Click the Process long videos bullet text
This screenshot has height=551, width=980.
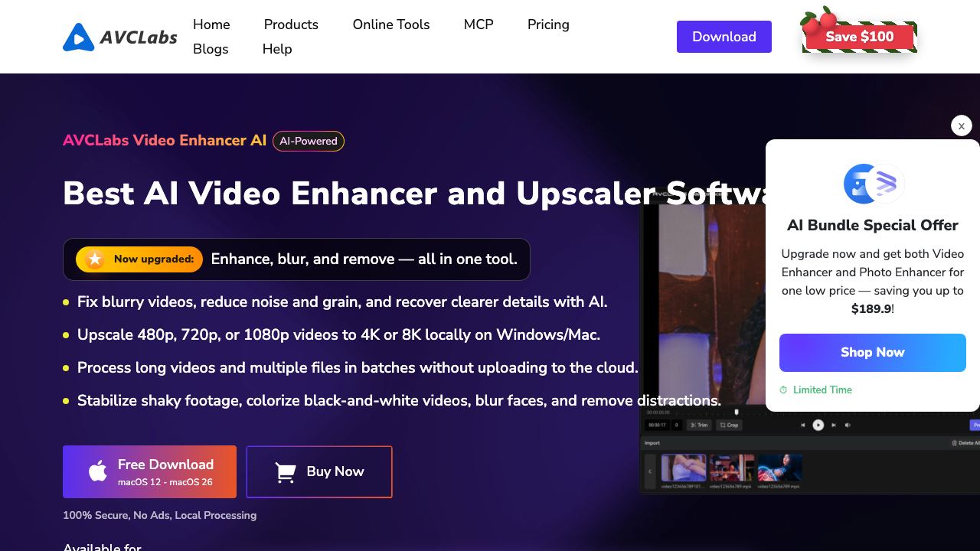(358, 368)
